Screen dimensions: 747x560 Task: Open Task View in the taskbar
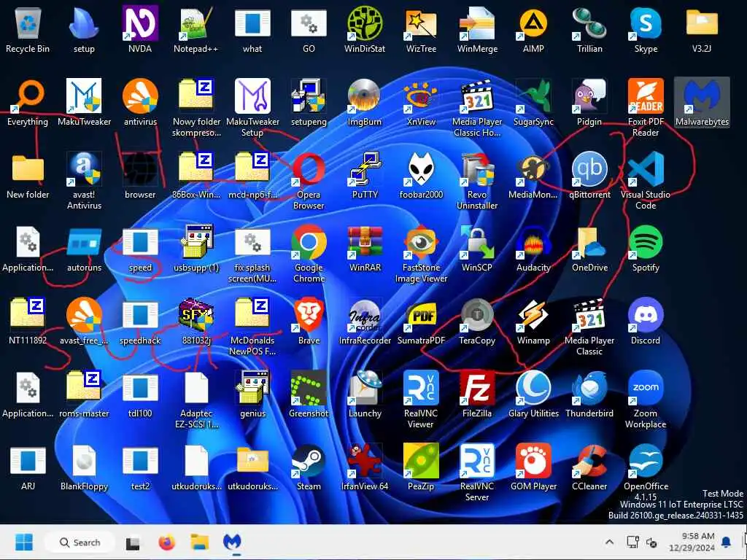coord(133,542)
